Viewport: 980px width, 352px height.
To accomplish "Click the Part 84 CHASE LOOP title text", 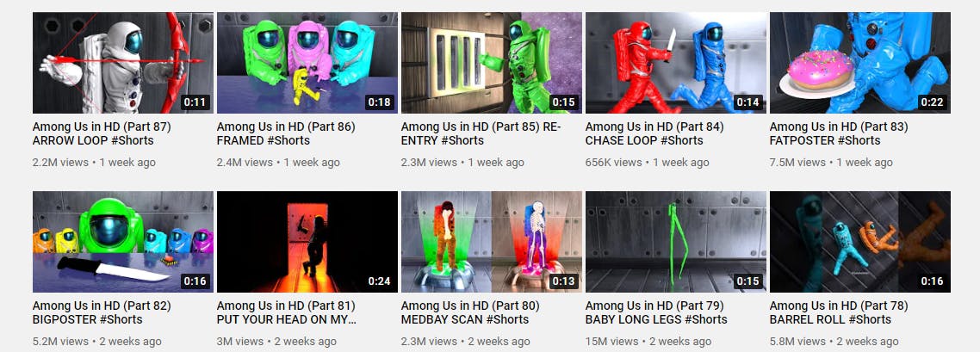I will point(654,133).
